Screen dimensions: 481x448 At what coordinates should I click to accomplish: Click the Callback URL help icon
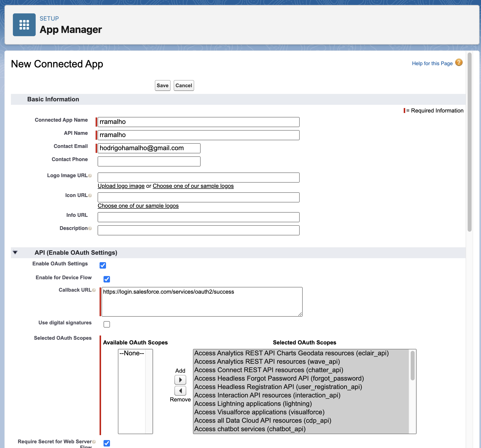pos(94,290)
